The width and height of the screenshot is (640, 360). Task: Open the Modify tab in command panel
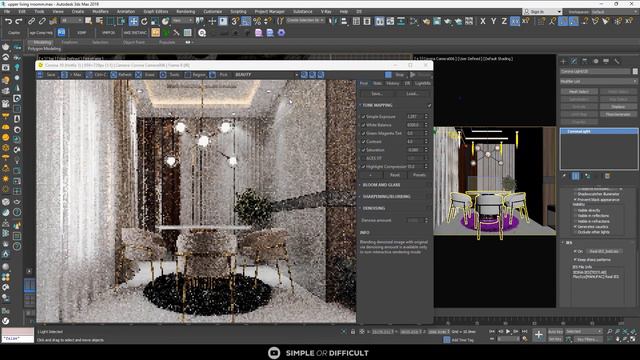[574, 61]
